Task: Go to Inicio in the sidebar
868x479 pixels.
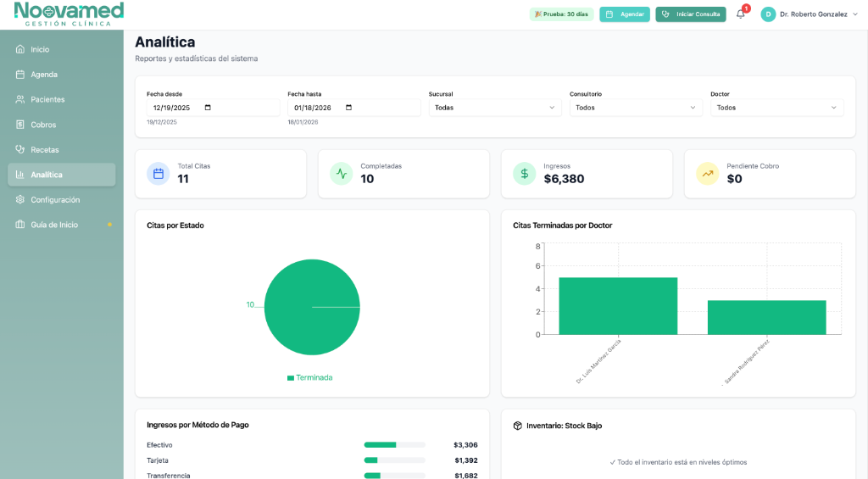Action: point(61,49)
